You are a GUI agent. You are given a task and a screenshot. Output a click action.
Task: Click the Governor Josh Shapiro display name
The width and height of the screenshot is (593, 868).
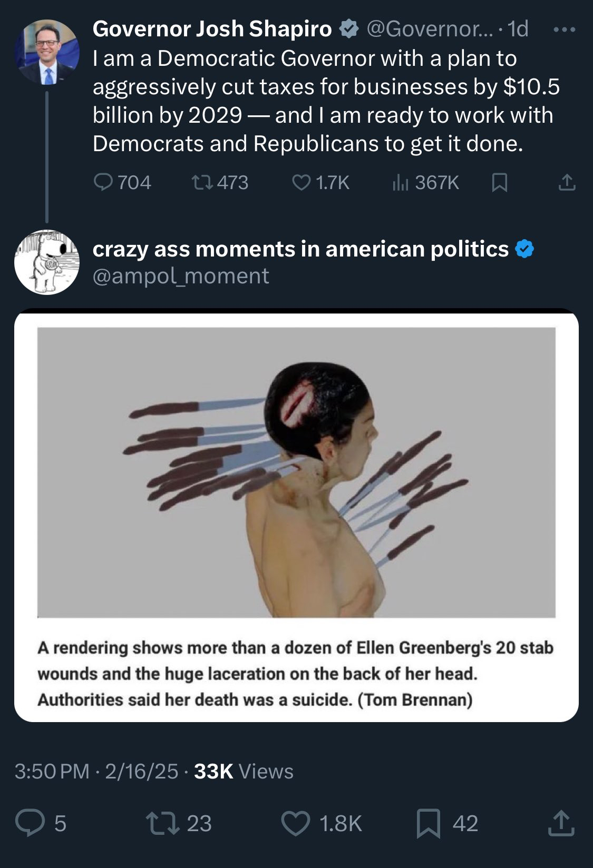(212, 29)
